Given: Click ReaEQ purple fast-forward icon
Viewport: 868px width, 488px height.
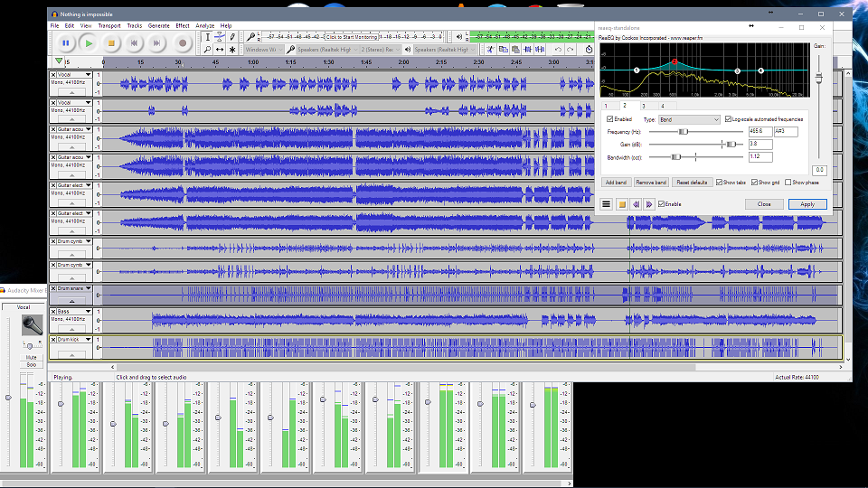Looking at the screenshot, I should point(649,204).
